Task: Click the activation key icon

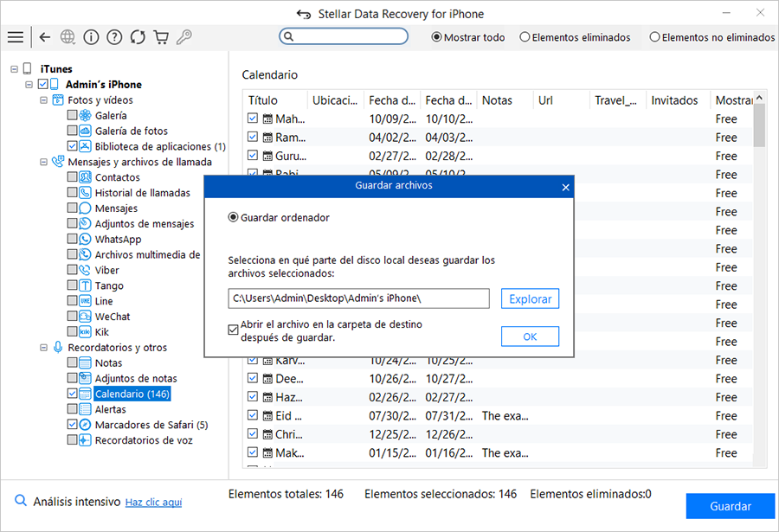Action: [x=184, y=37]
